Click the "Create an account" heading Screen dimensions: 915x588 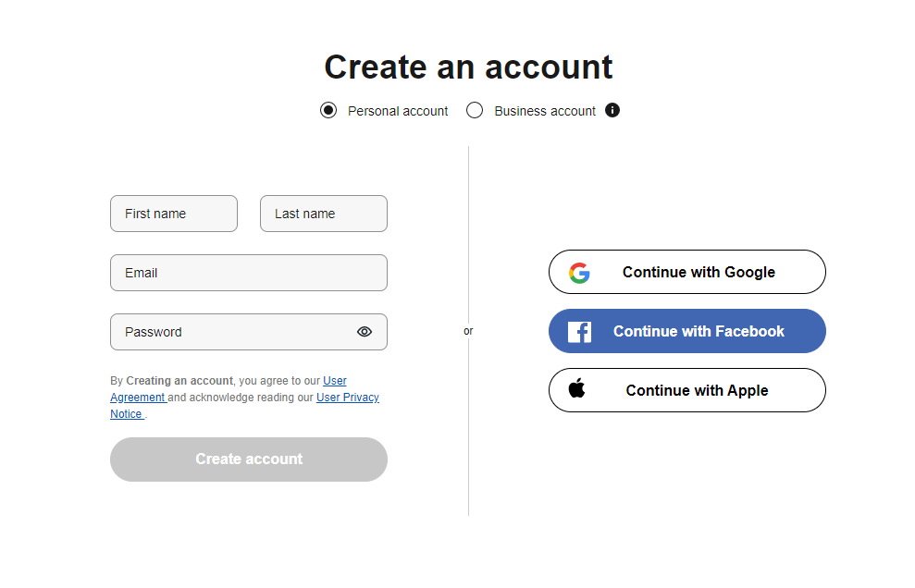[x=468, y=67]
